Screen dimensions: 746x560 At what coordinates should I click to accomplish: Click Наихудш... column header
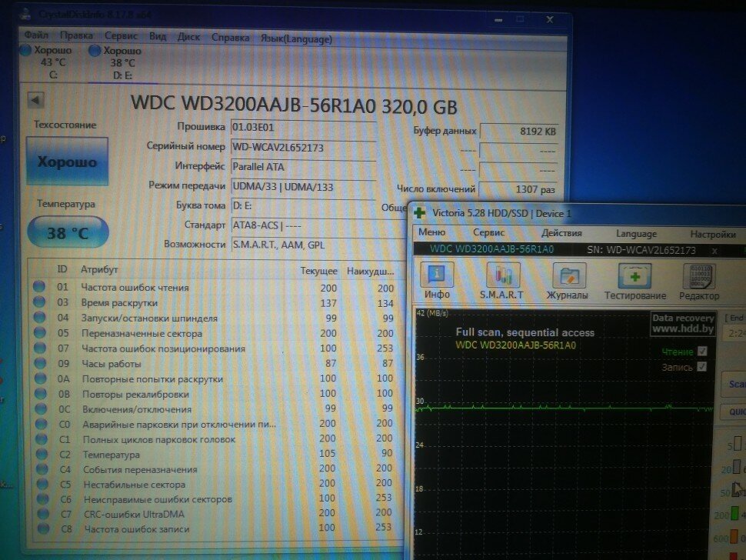click(370, 272)
